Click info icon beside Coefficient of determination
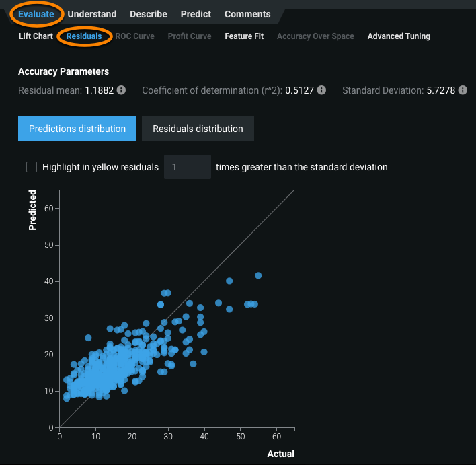476x465 pixels. pos(321,90)
